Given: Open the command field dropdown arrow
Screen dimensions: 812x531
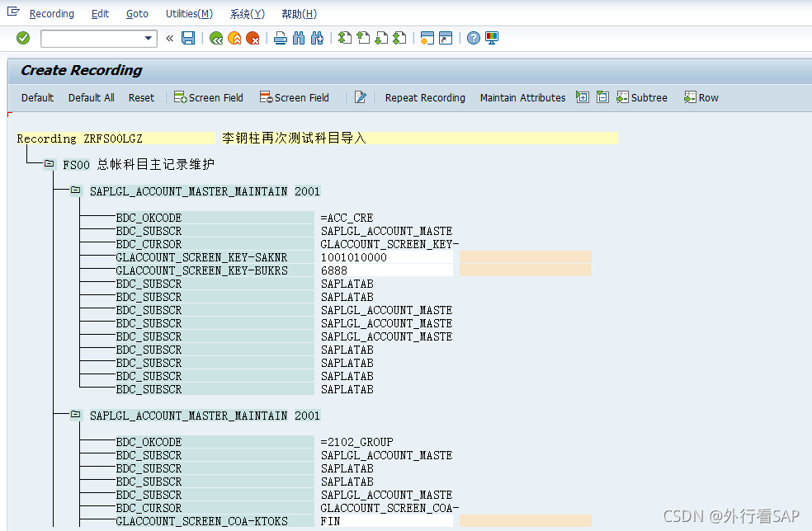Looking at the screenshot, I should click(148, 38).
